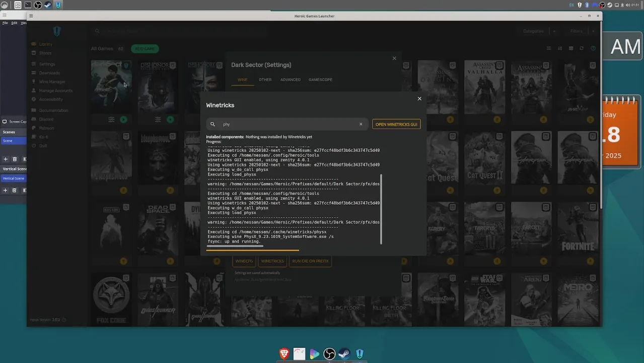The image size is (644, 363).
Task: Open terminal from the top panel
Action: tap(28, 5)
